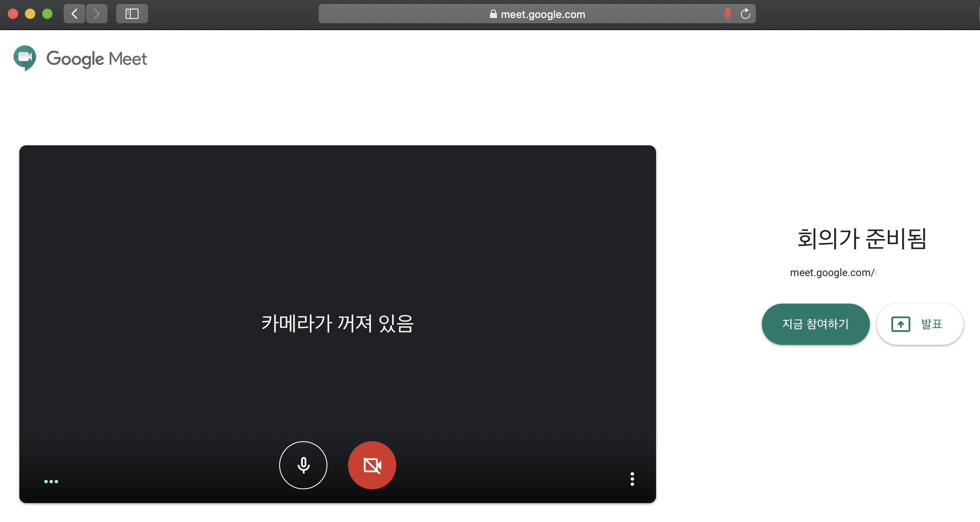Go back to the previous page
Viewport: 980px width, 522px height.
pos(74,14)
